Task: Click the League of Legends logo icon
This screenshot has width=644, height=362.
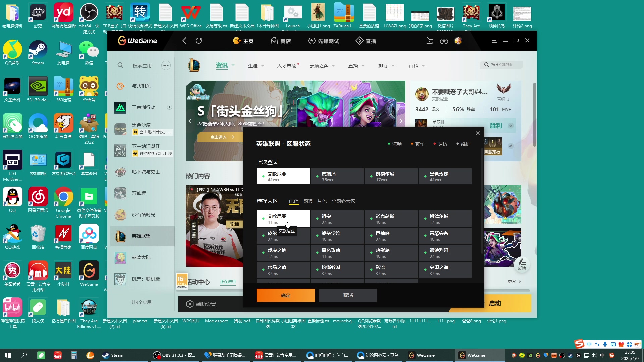Action: pyautogui.click(x=194, y=65)
